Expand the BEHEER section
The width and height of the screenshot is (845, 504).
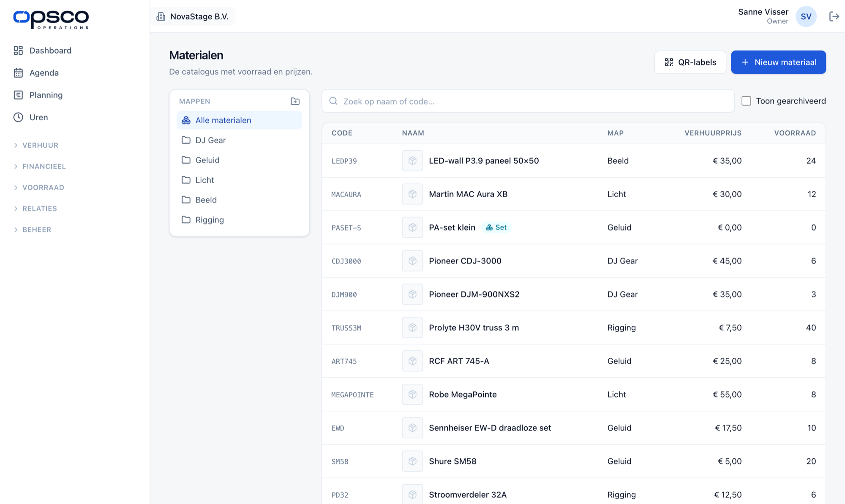(x=32, y=230)
